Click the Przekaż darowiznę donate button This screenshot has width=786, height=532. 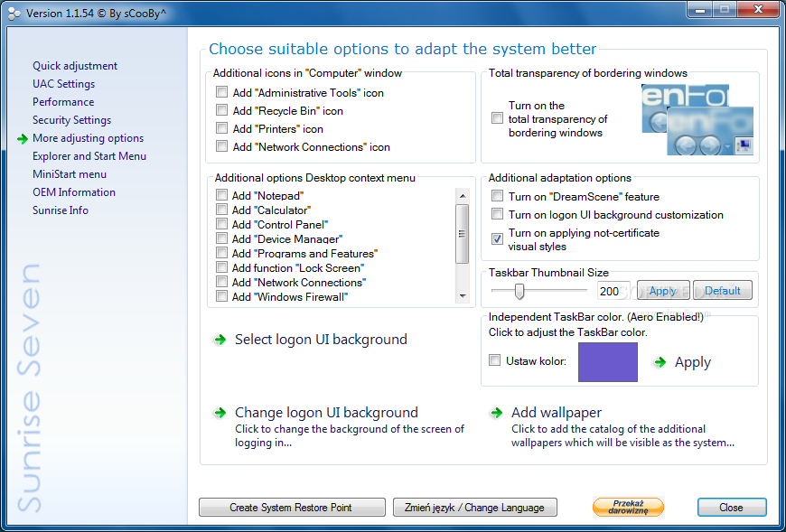click(628, 508)
